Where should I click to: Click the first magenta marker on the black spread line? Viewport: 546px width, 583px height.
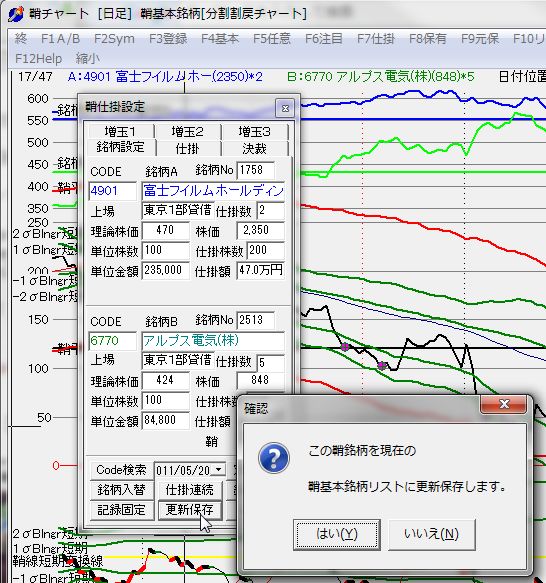345,347
